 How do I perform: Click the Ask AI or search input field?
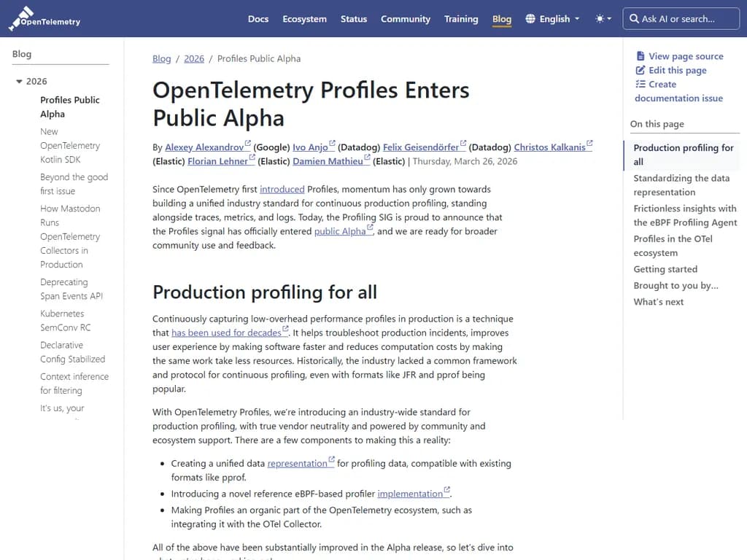pyautogui.click(x=681, y=18)
